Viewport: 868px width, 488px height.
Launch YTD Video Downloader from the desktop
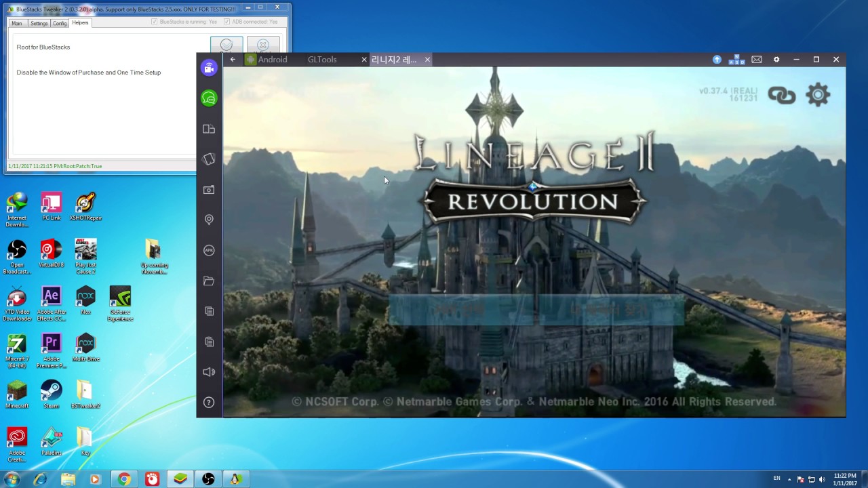coord(17,304)
